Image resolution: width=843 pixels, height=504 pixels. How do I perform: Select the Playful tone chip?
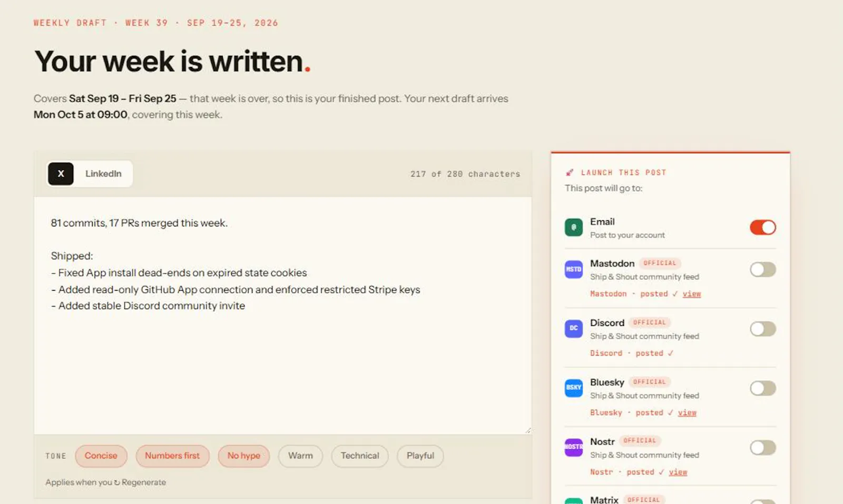(x=420, y=456)
